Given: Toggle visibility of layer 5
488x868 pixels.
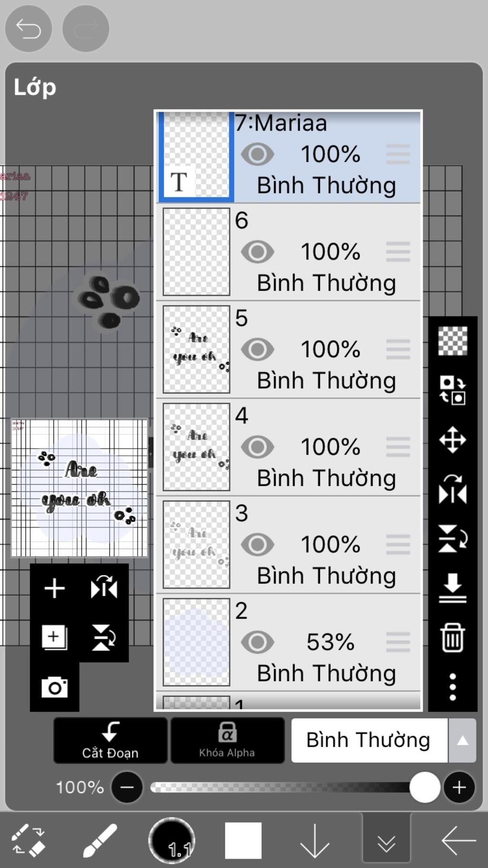Looking at the screenshot, I should point(257,349).
